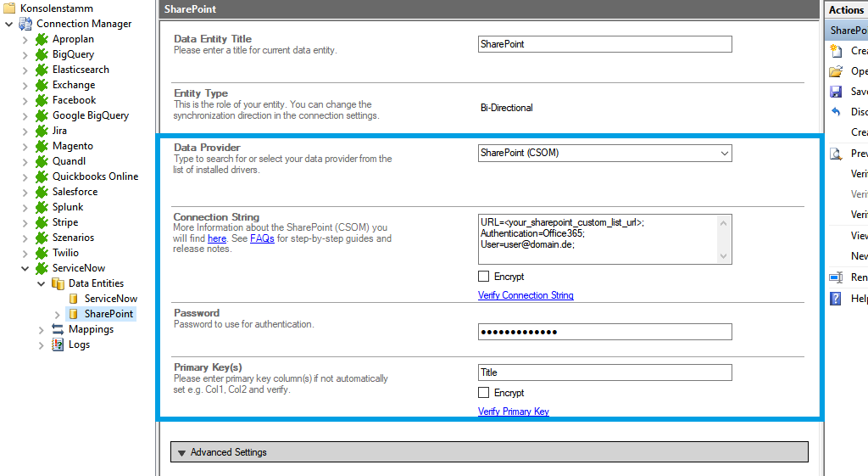Click the Discard undo arrow icon
The height and width of the screenshot is (476, 868).
click(x=836, y=112)
